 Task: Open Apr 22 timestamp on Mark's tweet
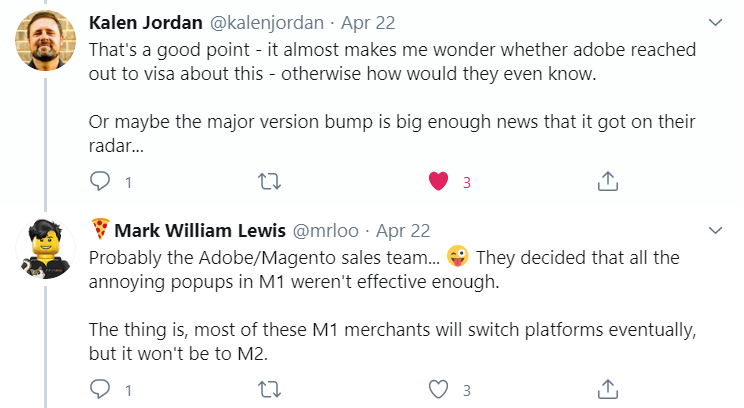pyautogui.click(x=403, y=231)
